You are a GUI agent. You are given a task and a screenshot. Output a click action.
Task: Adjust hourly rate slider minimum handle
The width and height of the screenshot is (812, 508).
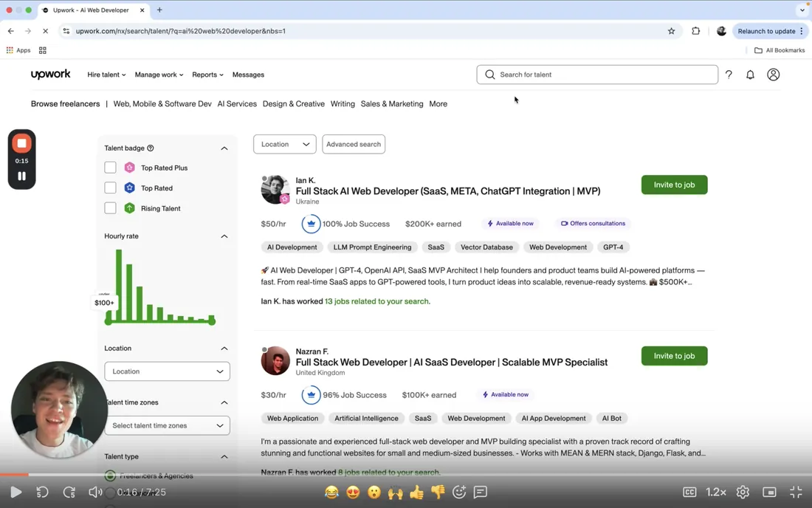(108, 322)
